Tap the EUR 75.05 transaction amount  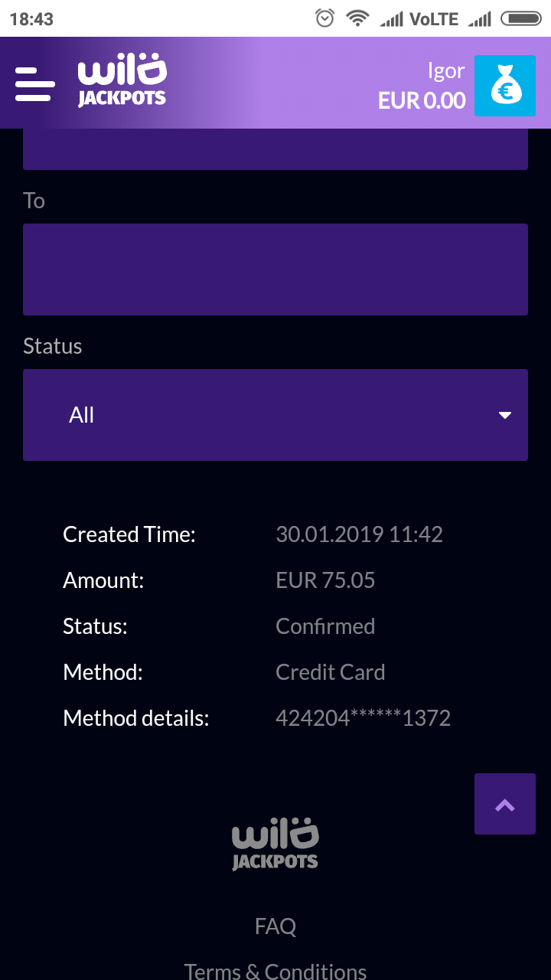325,580
